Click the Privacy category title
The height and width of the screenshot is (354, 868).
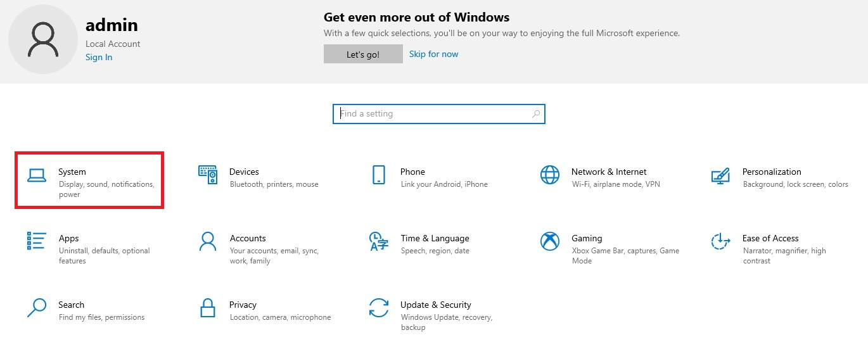coord(243,305)
